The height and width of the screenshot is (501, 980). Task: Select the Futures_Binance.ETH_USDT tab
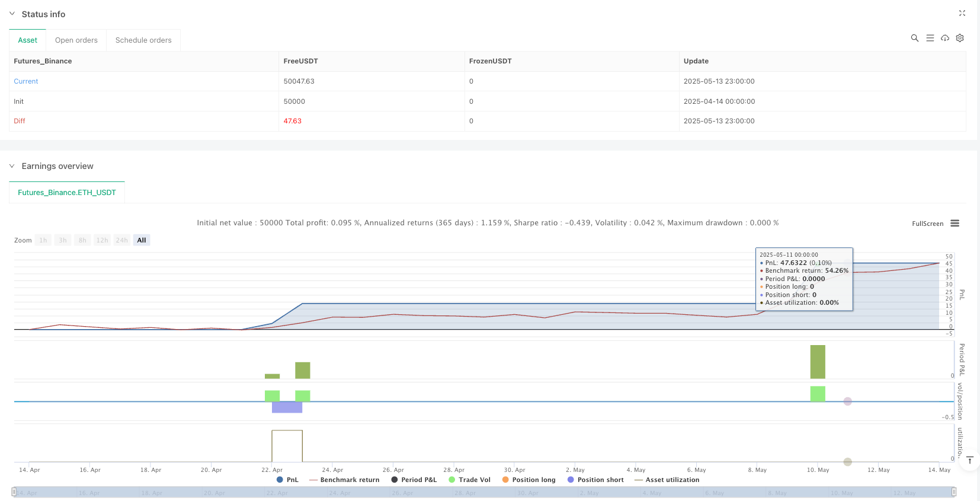pos(67,193)
